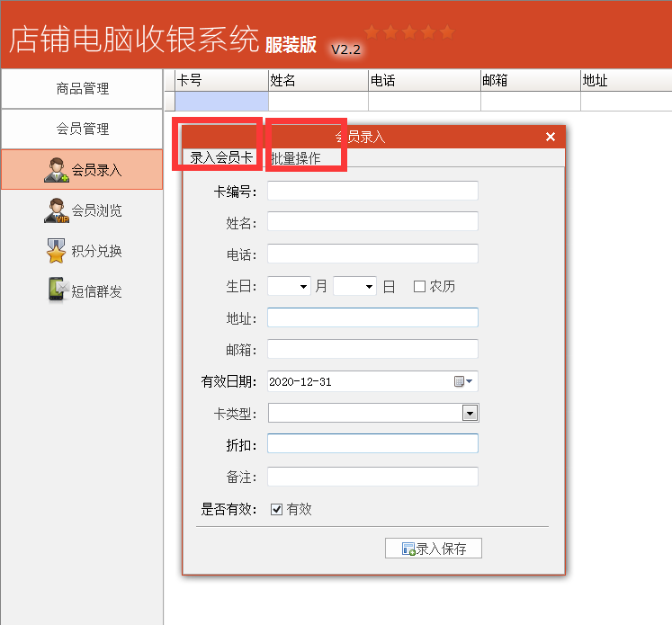Viewport: 672px width, 625px height.
Task: Click the 地址 input field
Action: coord(372,317)
